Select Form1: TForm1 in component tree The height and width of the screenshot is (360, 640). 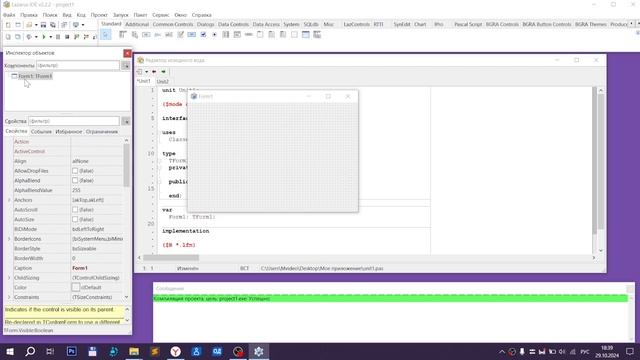point(35,76)
